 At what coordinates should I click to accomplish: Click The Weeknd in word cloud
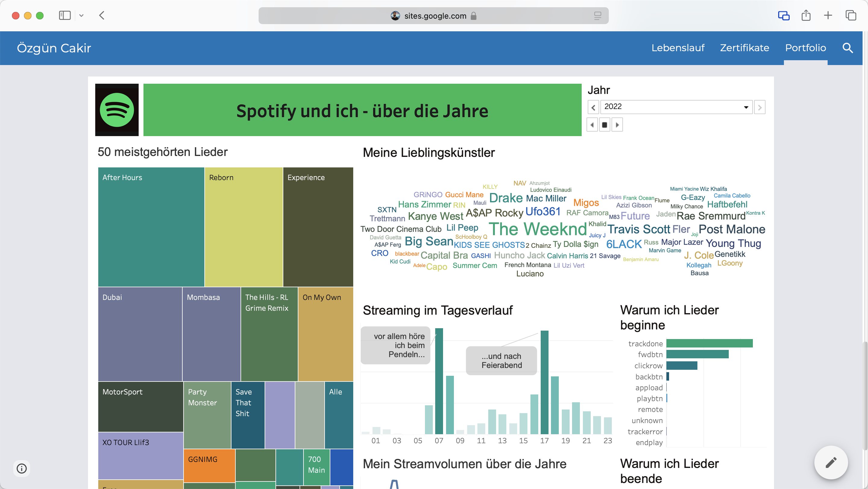(x=538, y=229)
